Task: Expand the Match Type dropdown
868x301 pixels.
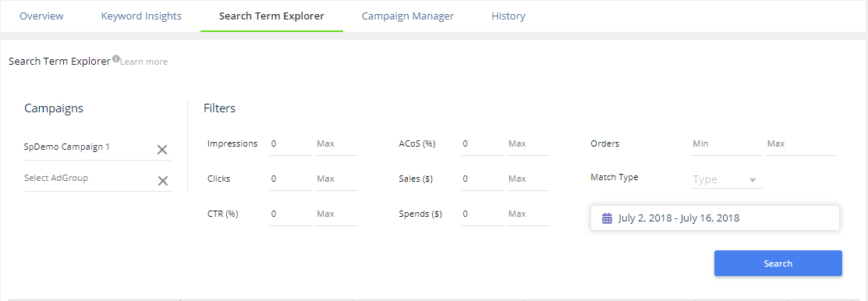Action: [726, 179]
